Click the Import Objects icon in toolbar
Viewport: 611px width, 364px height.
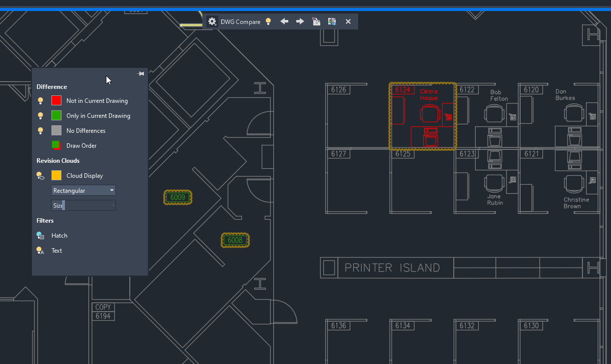[x=316, y=21]
